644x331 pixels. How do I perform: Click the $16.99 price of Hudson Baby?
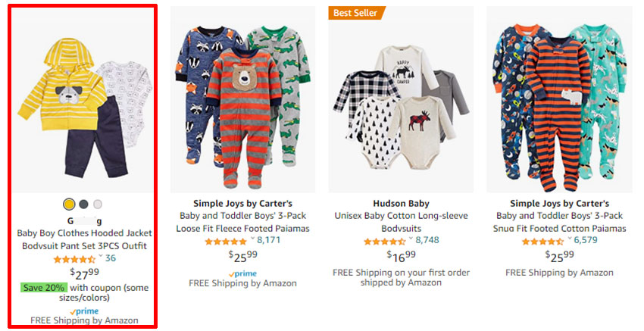tap(401, 256)
